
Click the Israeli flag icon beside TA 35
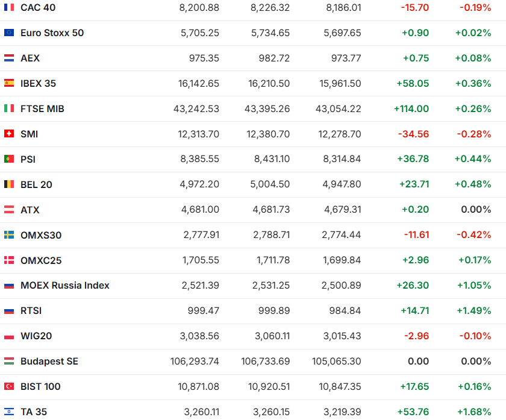click(8, 412)
